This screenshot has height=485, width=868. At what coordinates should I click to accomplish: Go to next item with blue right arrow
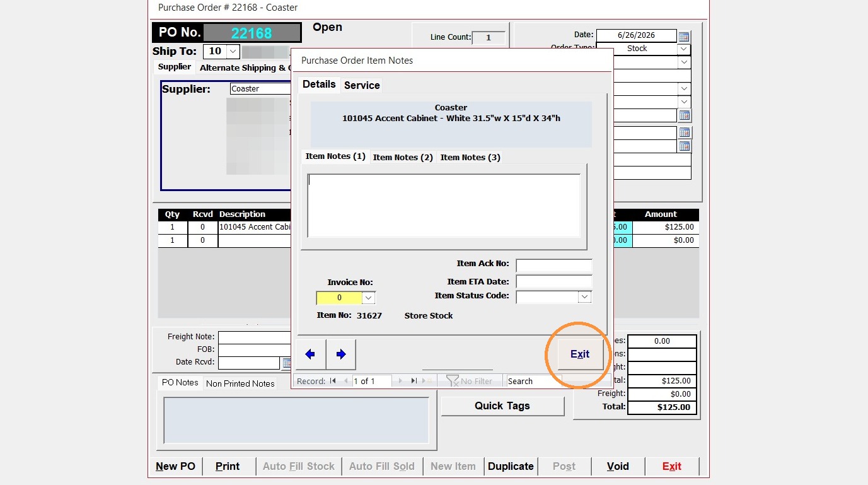click(x=341, y=354)
